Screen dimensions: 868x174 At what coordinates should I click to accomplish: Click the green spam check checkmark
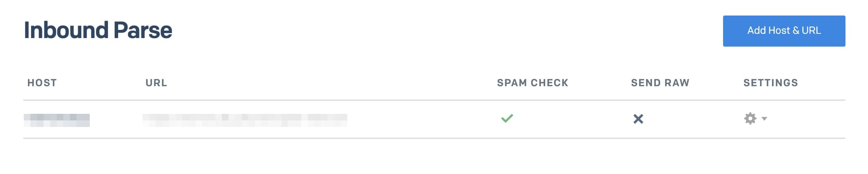[x=507, y=118]
